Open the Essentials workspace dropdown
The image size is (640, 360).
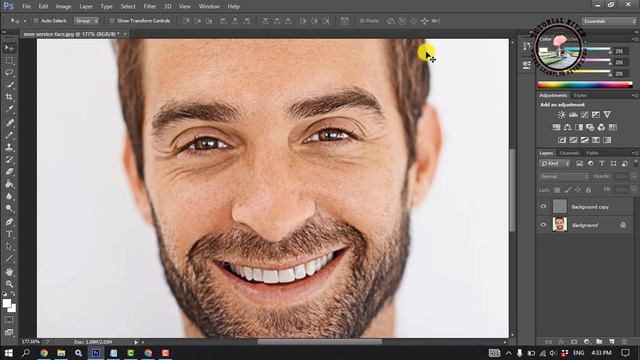coord(609,21)
